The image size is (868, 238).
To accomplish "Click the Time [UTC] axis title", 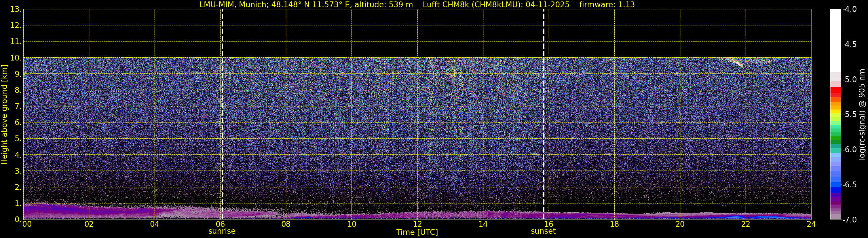I will [417, 232].
